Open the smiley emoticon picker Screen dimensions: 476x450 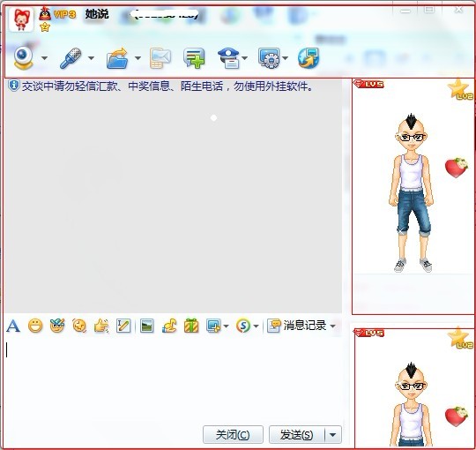[35, 326]
